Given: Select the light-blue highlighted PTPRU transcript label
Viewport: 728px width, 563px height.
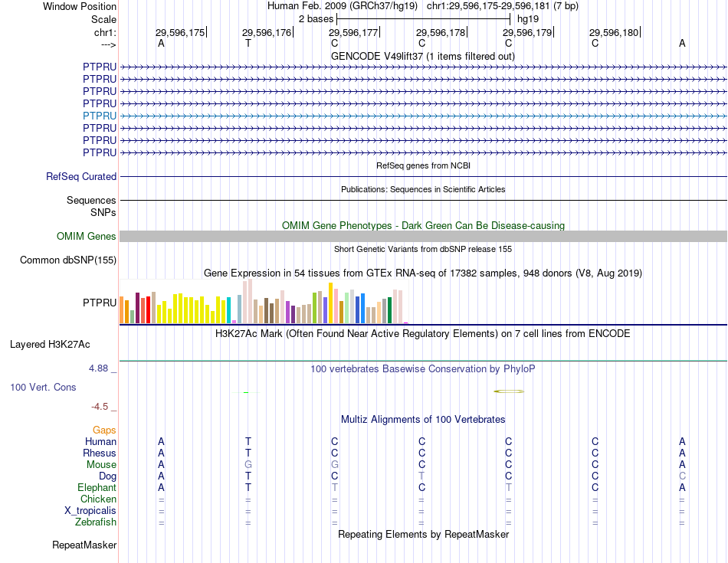Looking at the screenshot, I should [100, 116].
